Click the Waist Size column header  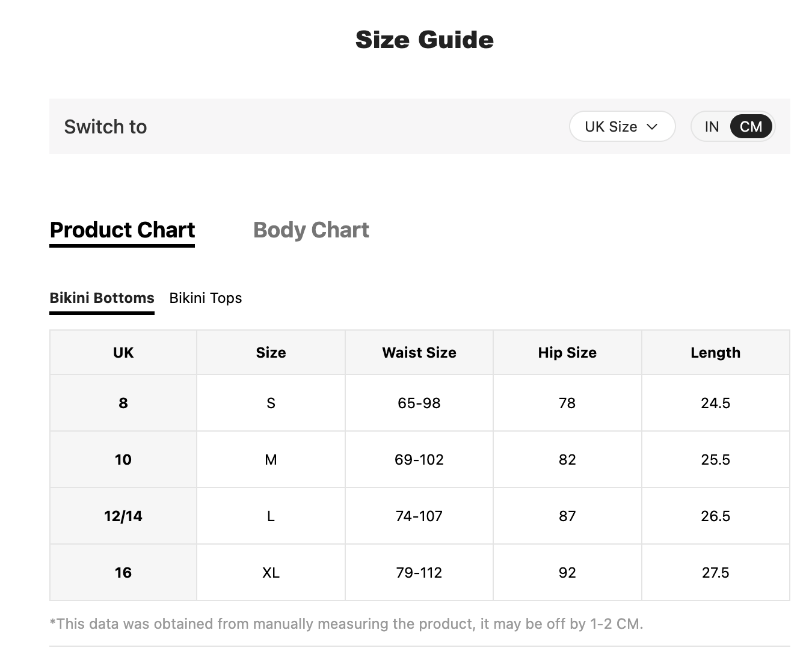coord(419,352)
